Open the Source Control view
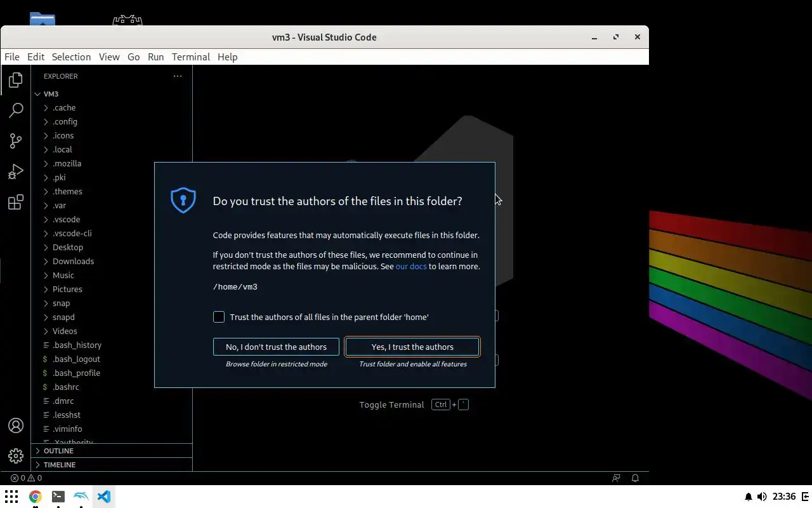 [16, 141]
